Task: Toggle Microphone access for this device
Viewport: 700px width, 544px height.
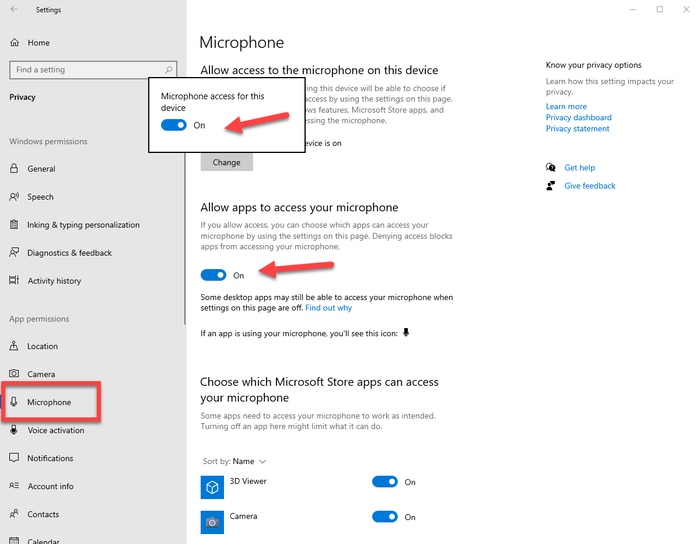Action: [x=174, y=126]
